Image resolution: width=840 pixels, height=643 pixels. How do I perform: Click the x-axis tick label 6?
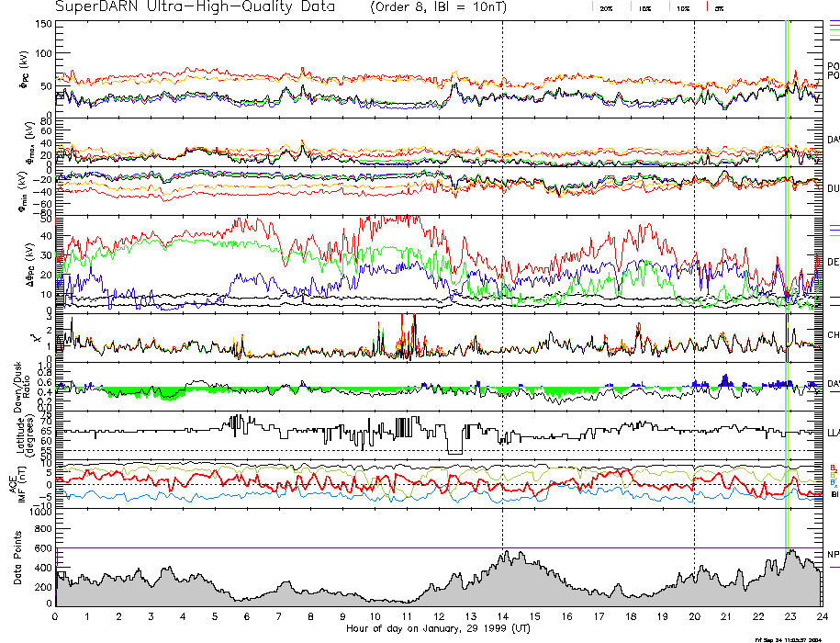pos(247,618)
